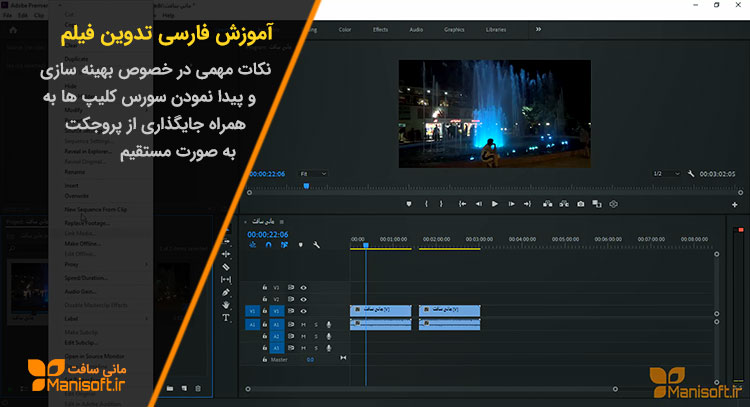This screenshot has width=750, height=407.
Task: Toggle Linked Selection in the timeline
Action: [x=284, y=245]
